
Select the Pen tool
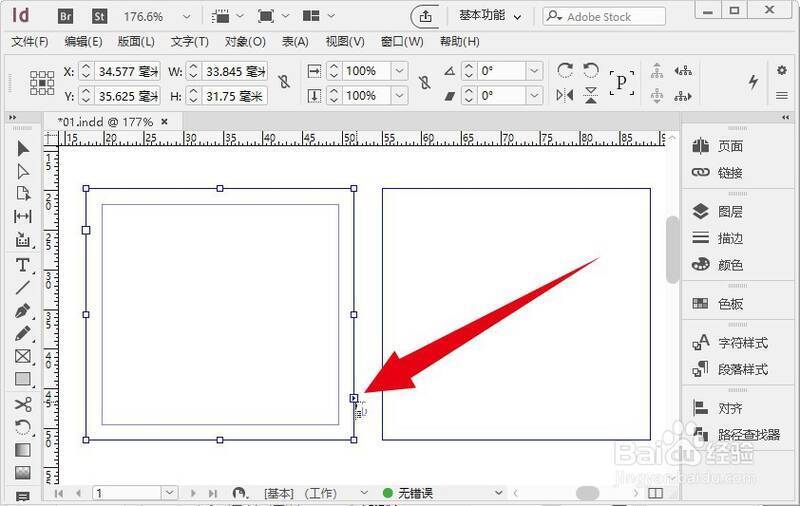coord(23,311)
